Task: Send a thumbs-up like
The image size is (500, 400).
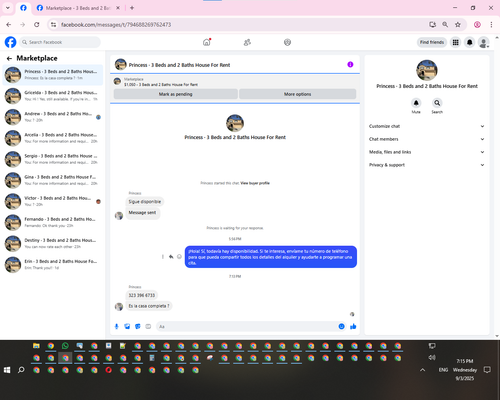Action: [353, 326]
